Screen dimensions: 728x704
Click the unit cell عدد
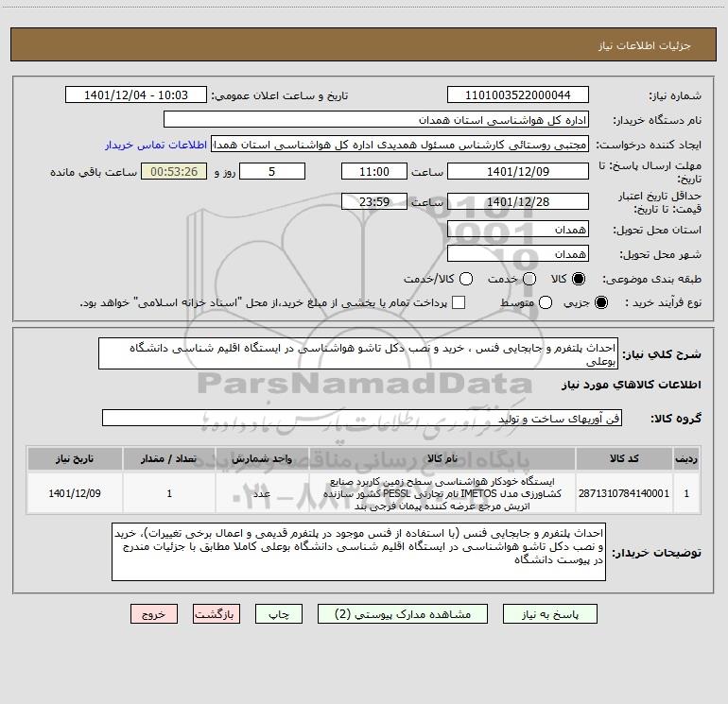tap(262, 493)
